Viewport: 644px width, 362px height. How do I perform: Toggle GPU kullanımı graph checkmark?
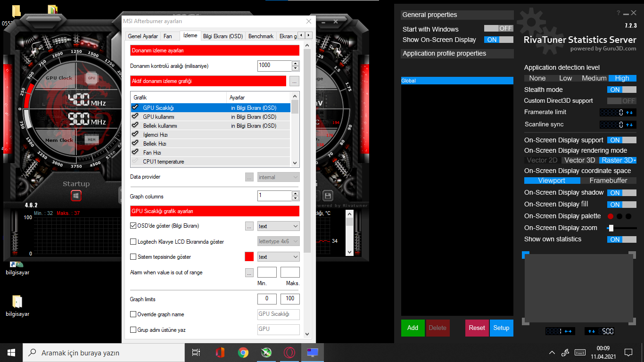pos(135,117)
